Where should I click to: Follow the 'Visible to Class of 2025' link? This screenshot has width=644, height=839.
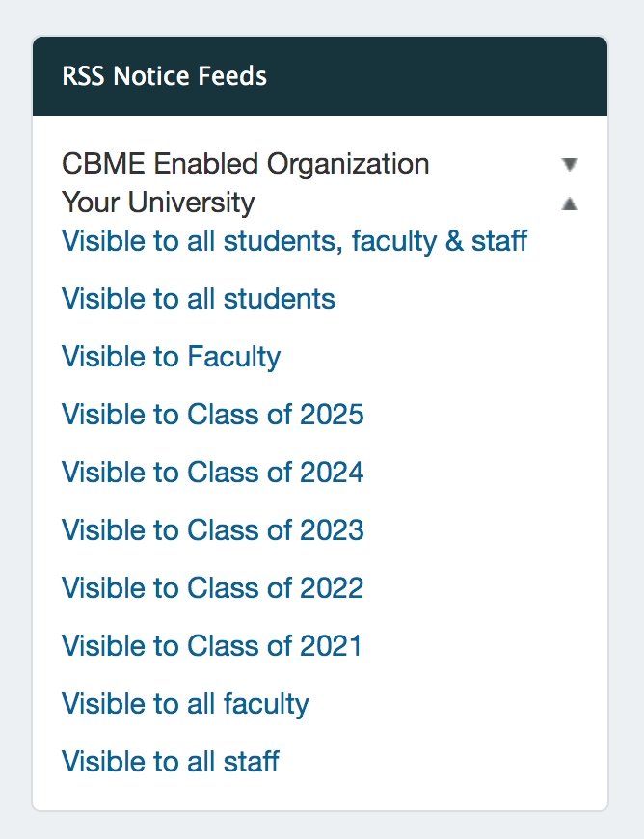click(x=213, y=415)
